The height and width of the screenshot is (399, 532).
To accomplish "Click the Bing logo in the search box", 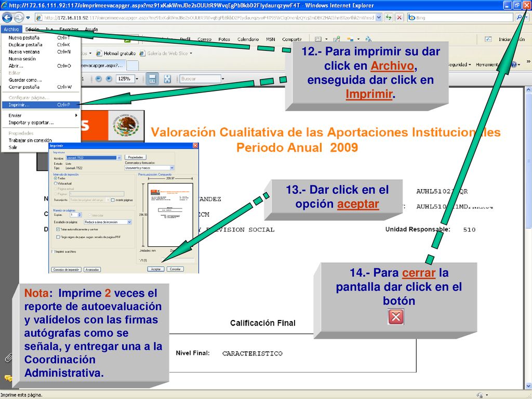I will (x=411, y=18).
